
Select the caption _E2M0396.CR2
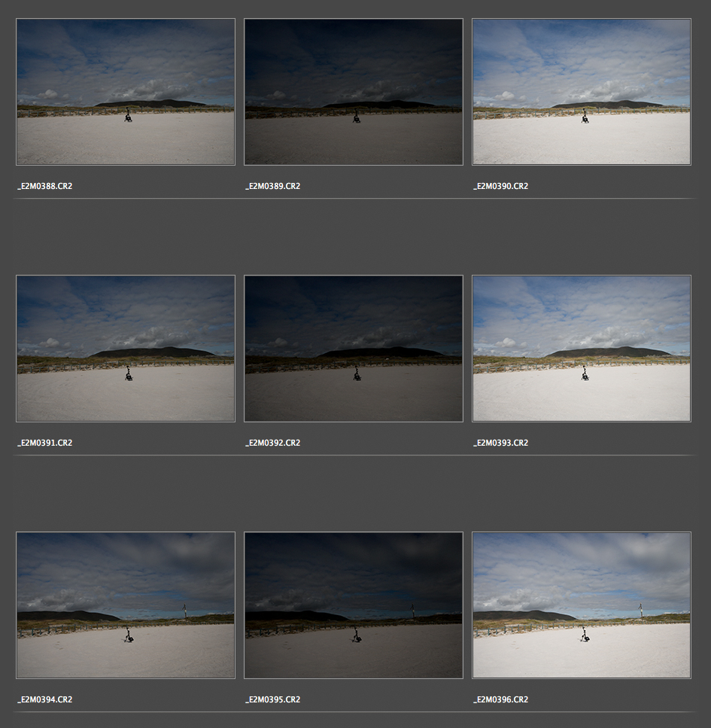pos(501,699)
